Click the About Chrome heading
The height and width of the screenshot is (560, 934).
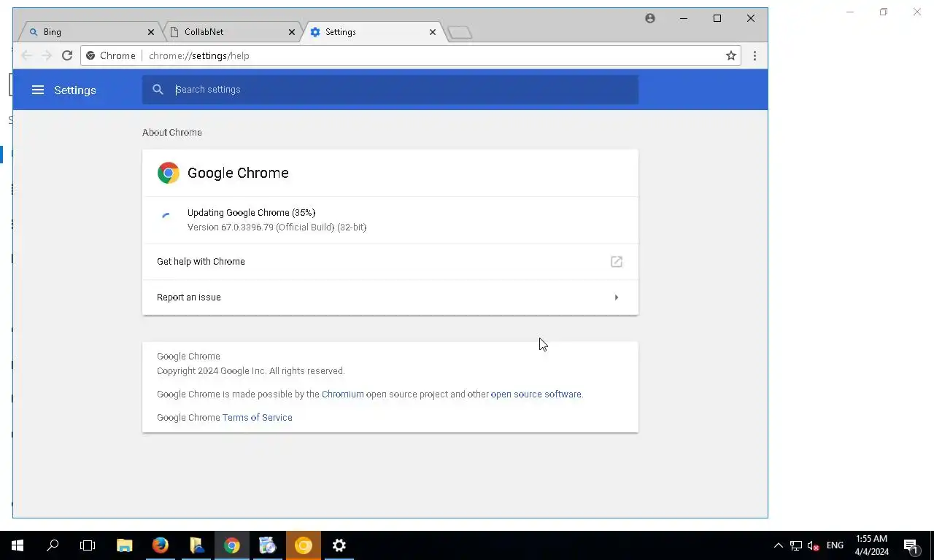172,133
